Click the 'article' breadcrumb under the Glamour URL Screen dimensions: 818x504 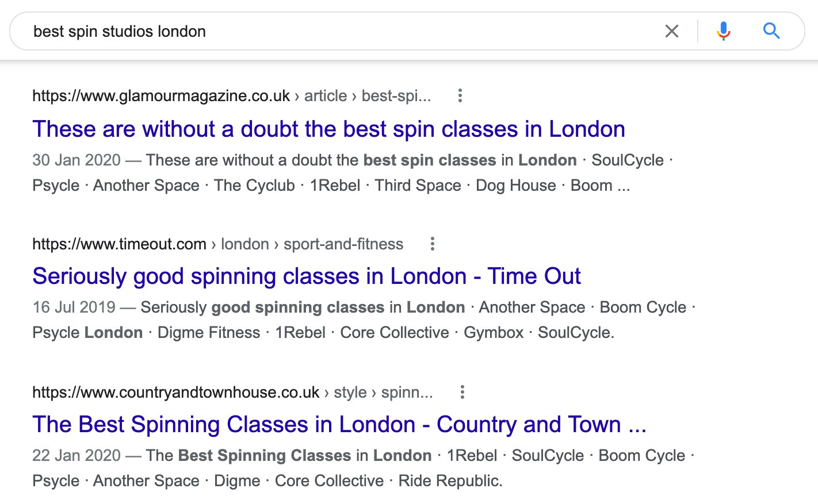click(x=326, y=95)
